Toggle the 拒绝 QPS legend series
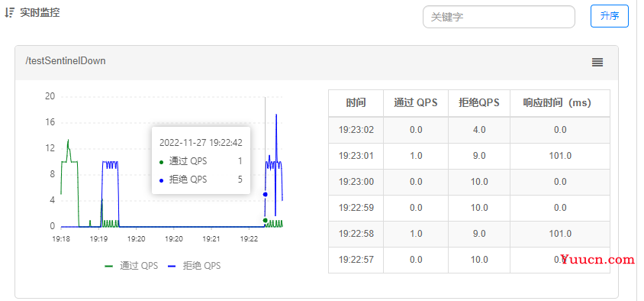Image resolution: width=644 pixels, height=301 pixels. (195, 266)
